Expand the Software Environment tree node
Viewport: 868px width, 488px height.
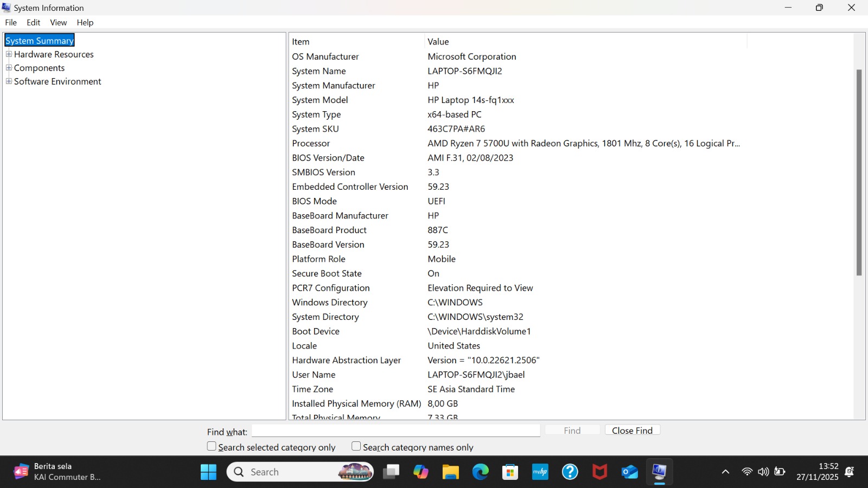coord(9,81)
